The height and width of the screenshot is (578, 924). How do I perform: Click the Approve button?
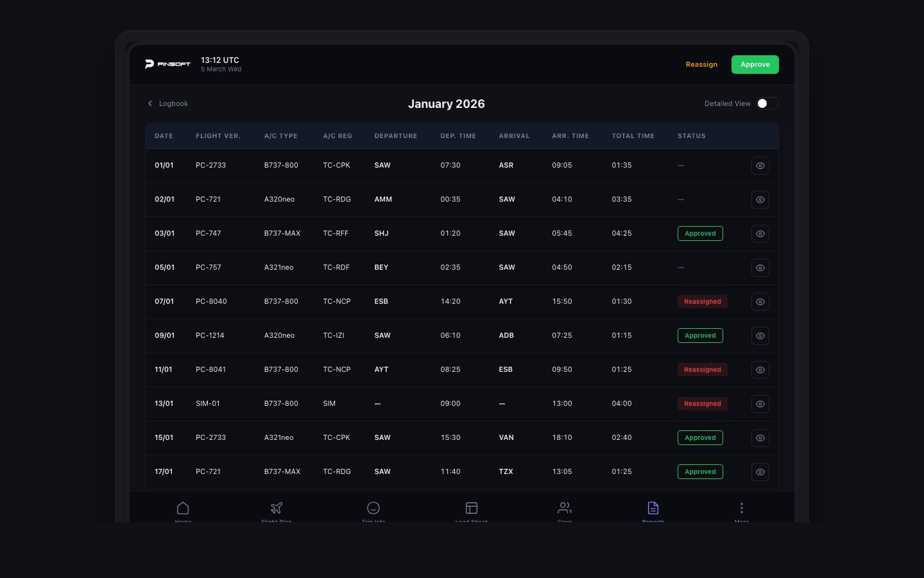click(755, 64)
